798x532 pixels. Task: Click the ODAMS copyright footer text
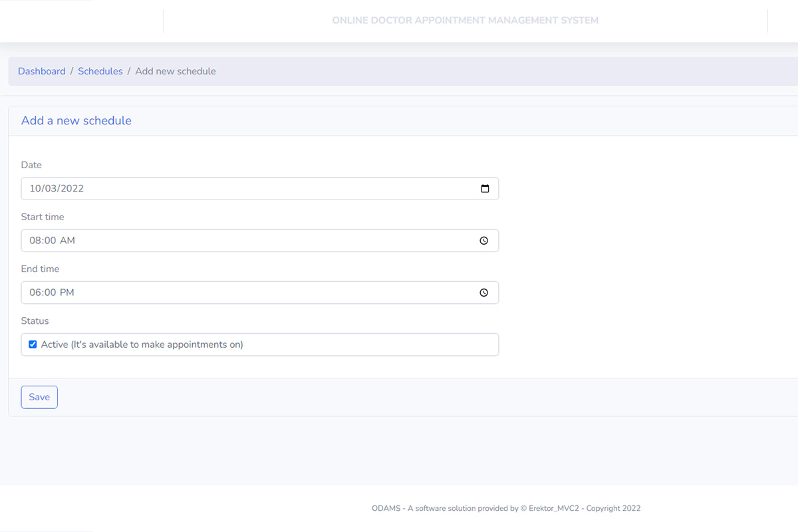point(506,508)
